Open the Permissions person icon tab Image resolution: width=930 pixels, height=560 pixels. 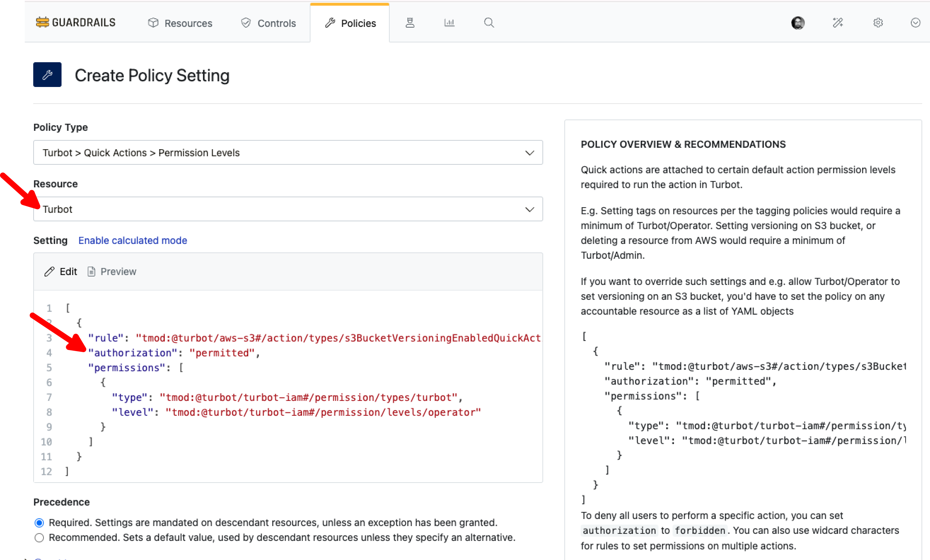(x=410, y=23)
